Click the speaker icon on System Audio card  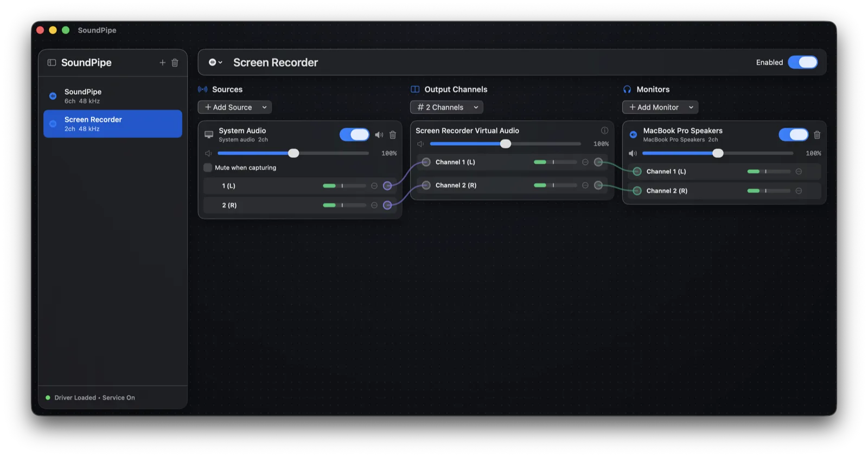tap(379, 134)
